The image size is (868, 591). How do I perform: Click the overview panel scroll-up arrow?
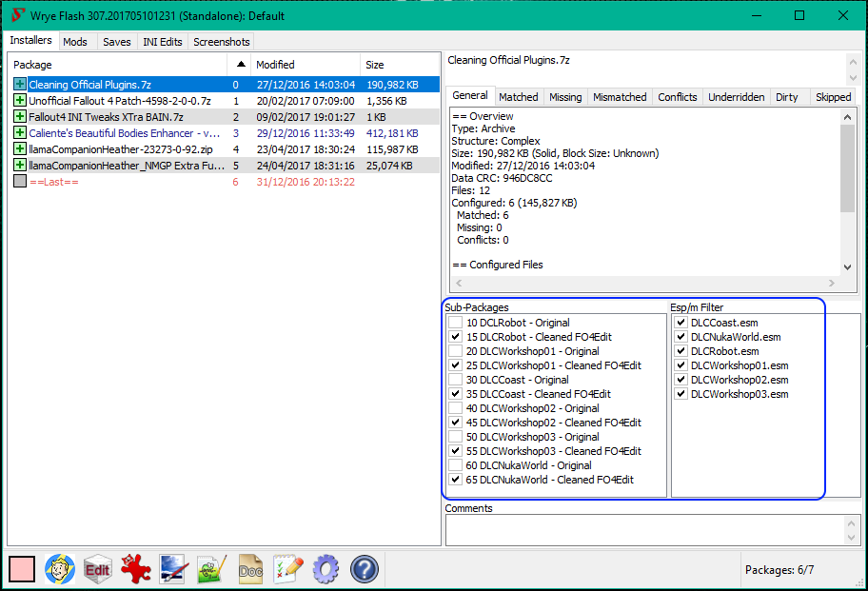[847, 117]
